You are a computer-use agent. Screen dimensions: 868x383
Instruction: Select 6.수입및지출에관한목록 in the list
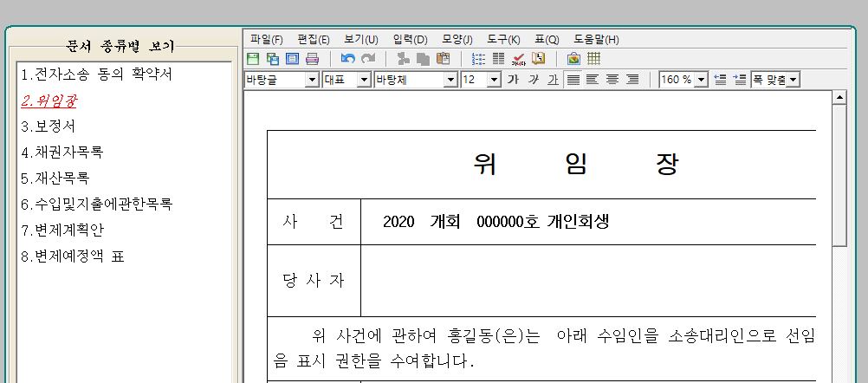[97, 204]
